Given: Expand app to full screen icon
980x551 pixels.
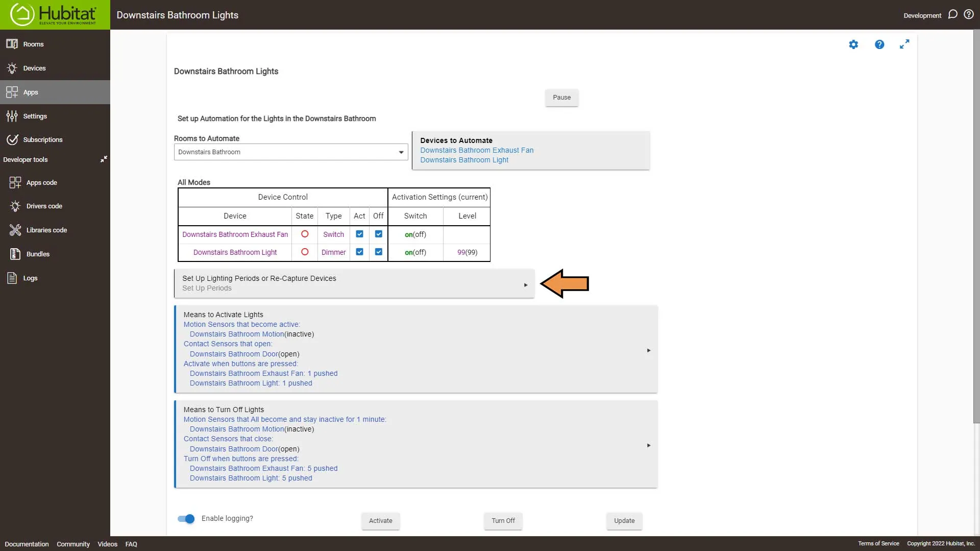Looking at the screenshot, I should (x=904, y=44).
